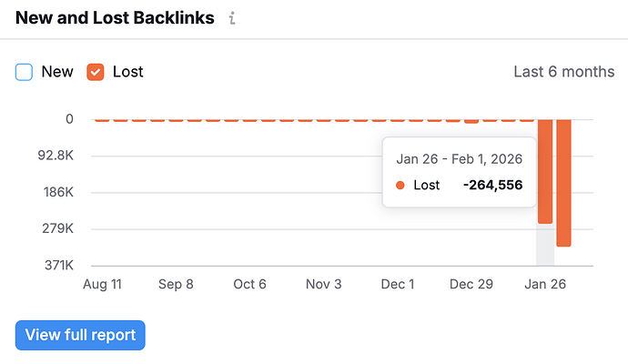Click the 371K y-axis label
628x364 pixels.
pyautogui.click(x=59, y=266)
